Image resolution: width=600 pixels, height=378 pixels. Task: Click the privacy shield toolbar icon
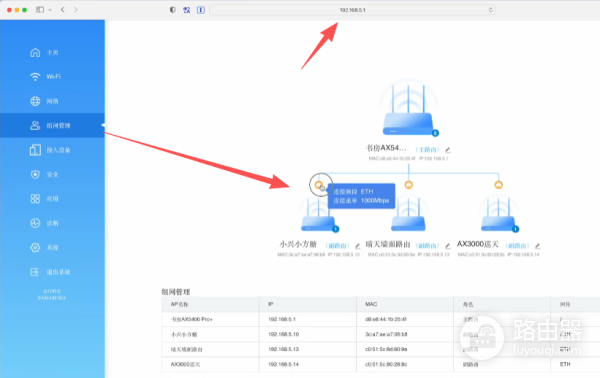[x=173, y=10]
